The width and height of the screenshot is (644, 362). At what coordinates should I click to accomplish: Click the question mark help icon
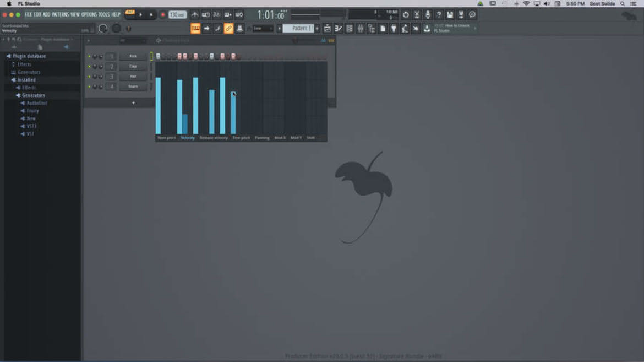pos(439,15)
